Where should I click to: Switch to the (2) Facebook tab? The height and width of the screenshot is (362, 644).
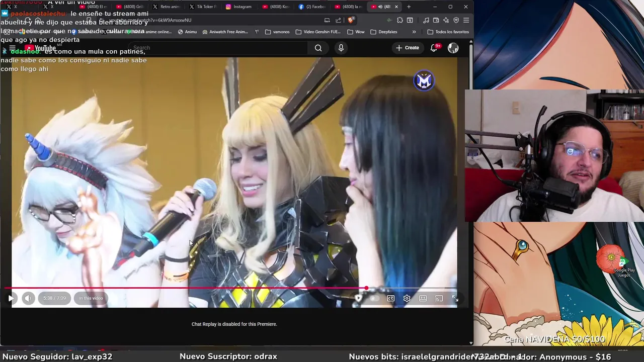click(312, 7)
